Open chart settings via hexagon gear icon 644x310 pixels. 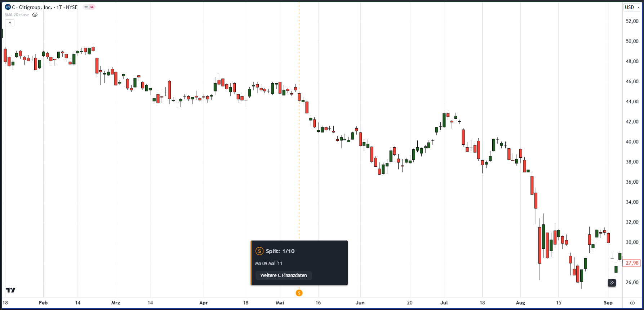632,303
